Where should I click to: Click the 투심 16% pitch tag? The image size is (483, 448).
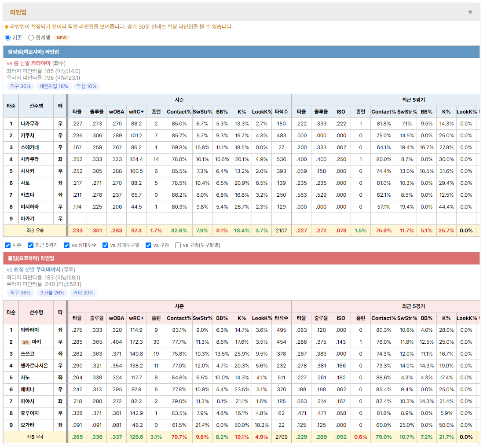(87, 86)
